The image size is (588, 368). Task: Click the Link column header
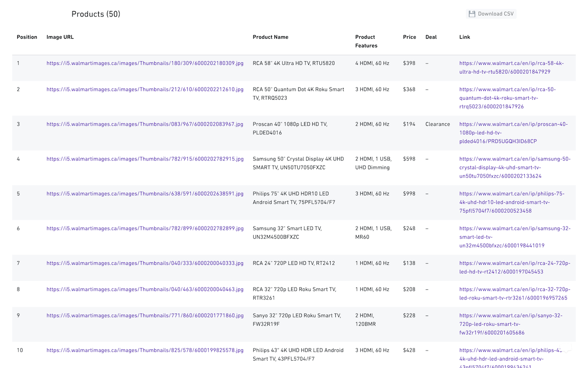(x=464, y=37)
